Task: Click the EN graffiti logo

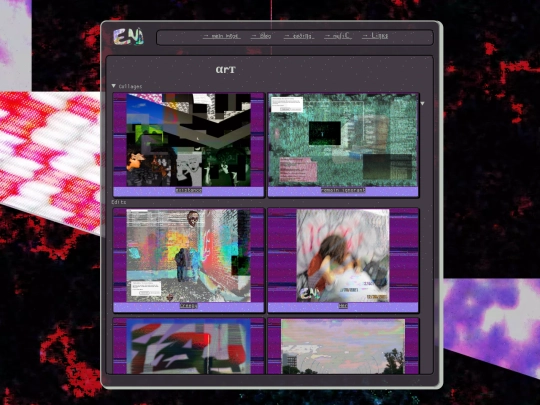Action: point(128,37)
